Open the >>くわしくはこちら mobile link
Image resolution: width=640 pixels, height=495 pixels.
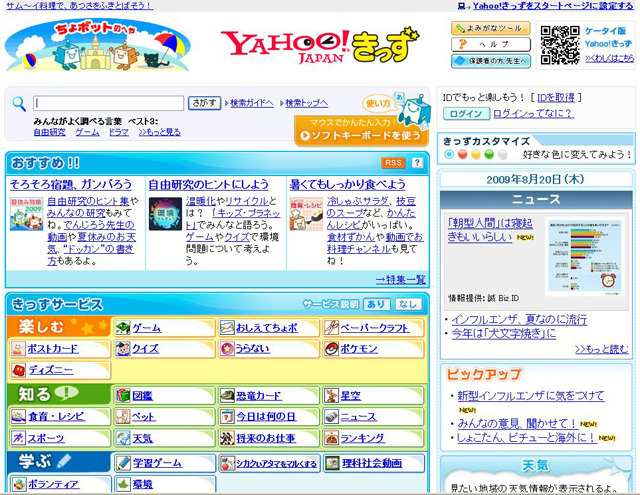click(x=609, y=58)
